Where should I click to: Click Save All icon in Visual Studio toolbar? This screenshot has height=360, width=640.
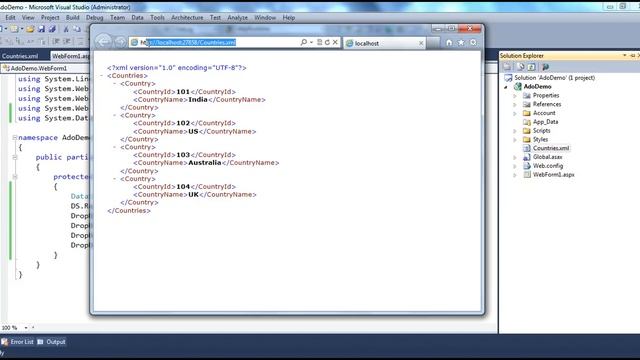coord(52,29)
